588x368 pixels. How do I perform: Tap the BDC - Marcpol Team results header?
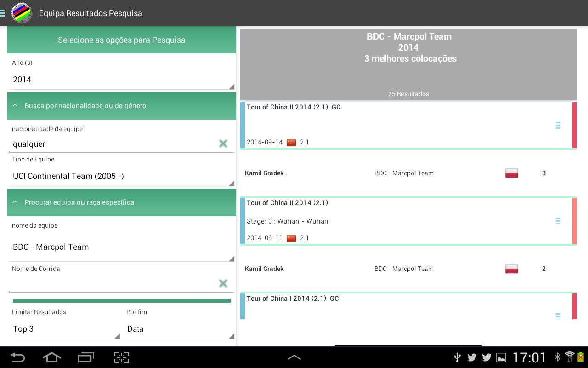(408, 64)
